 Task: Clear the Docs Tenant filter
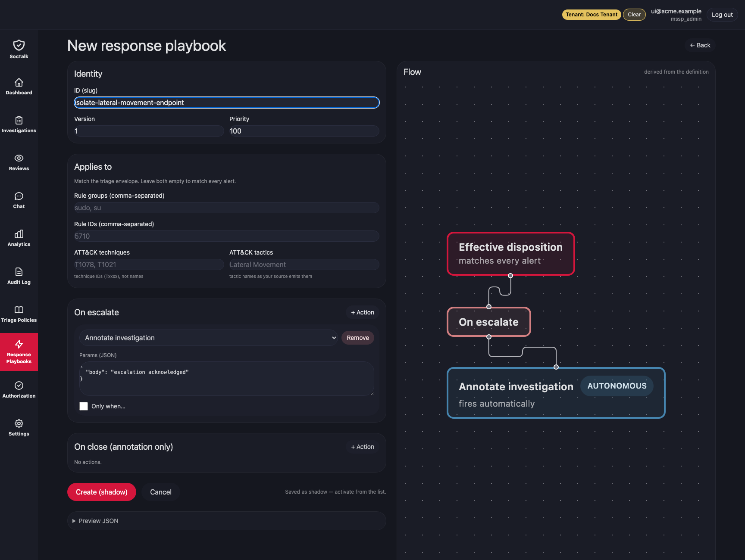634,15
